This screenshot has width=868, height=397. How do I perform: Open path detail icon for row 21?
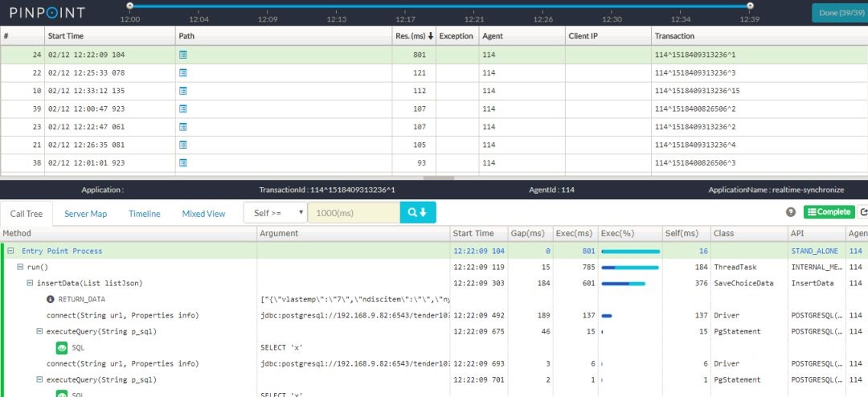183,145
